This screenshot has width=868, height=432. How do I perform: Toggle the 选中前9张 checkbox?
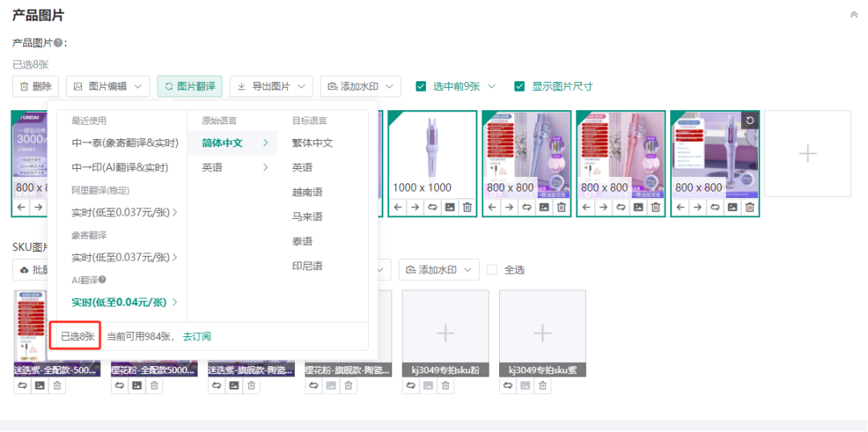420,86
